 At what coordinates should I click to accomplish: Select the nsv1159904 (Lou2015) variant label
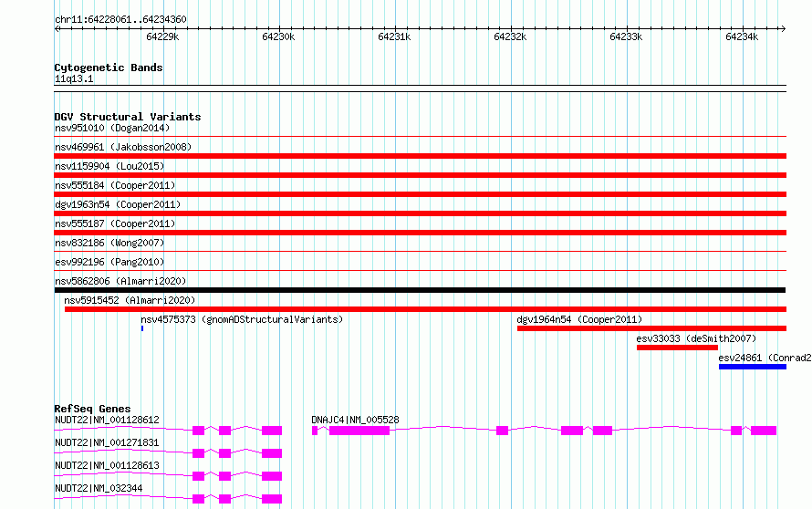click(x=109, y=166)
